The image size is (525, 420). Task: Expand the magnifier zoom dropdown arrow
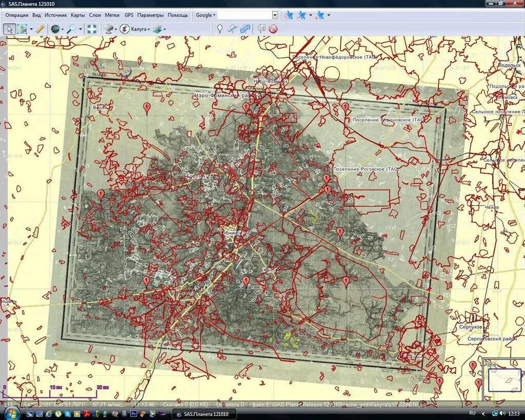80,29
